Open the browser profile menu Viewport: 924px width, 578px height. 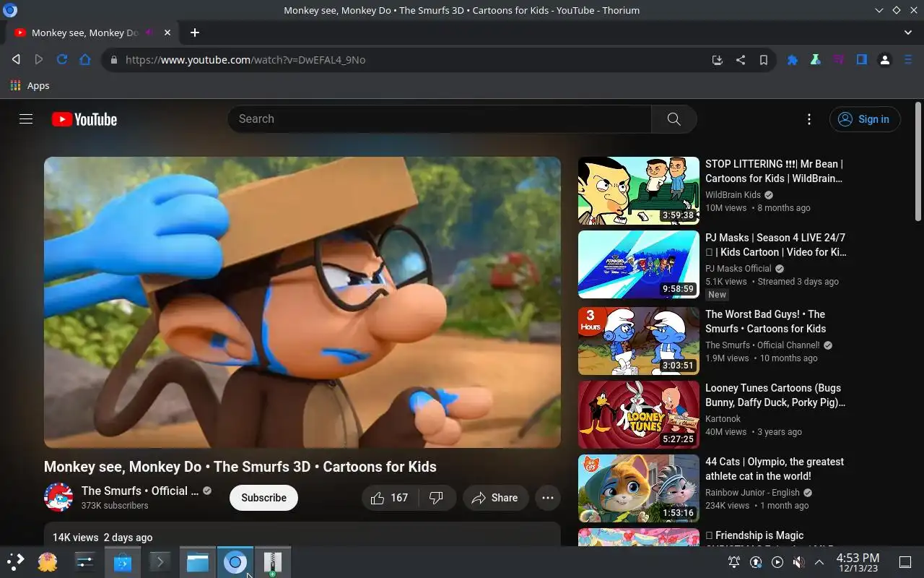pos(884,60)
